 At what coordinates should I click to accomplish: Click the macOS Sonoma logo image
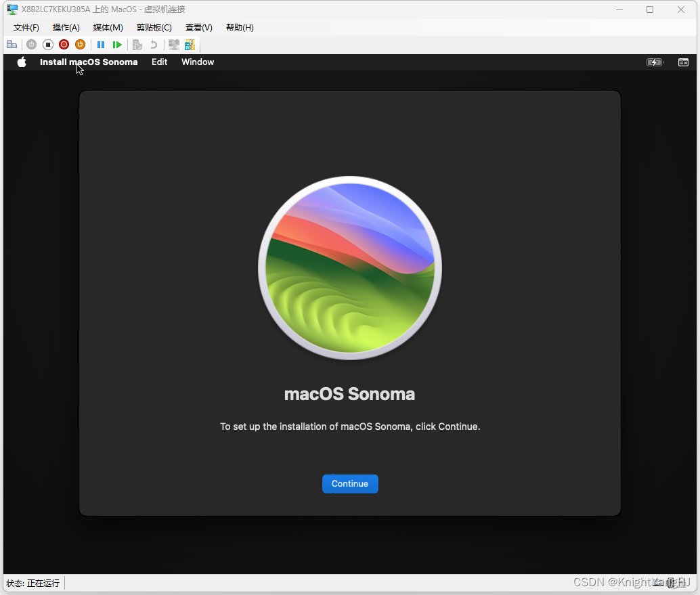[x=350, y=268]
